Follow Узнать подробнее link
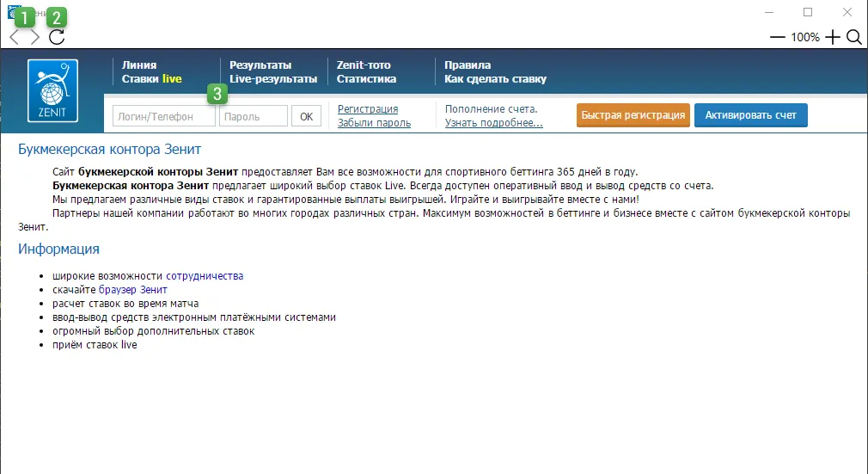Image resolution: width=868 pixels, height=474 pixels. (494, 123)
